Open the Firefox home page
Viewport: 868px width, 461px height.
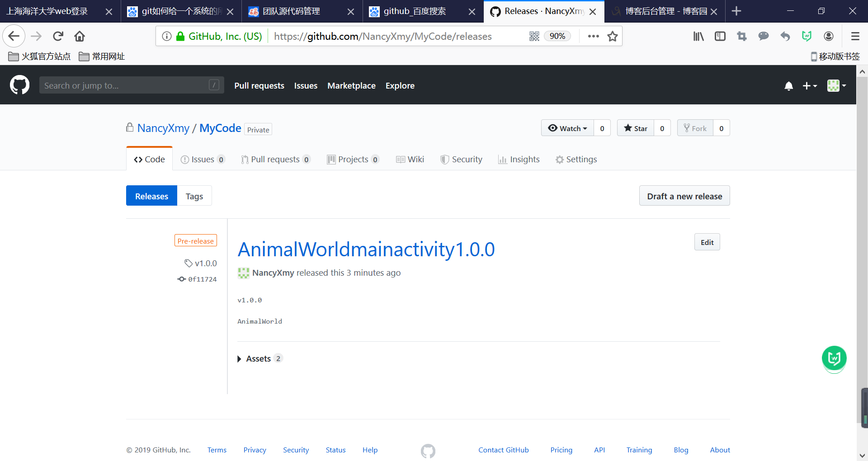80,36
